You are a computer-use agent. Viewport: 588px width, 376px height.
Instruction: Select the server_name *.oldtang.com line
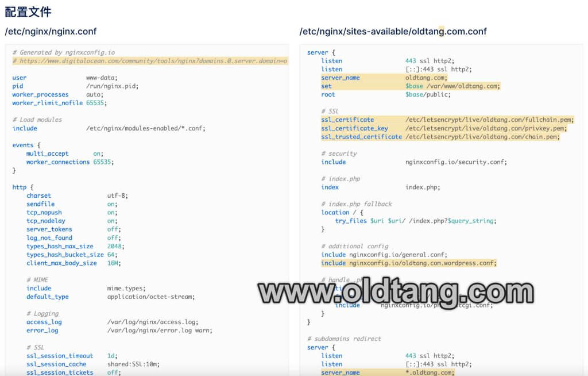click(388, 373)
